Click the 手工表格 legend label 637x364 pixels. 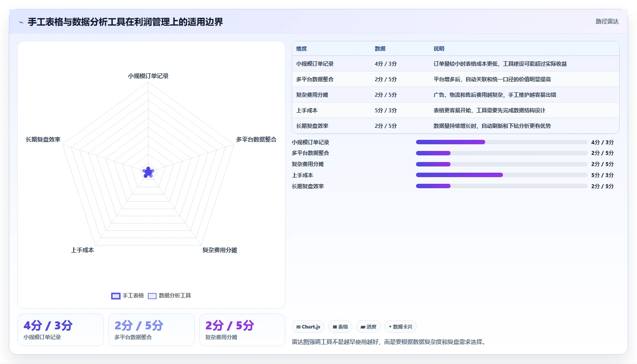pyautogui.click(x=133, y=296)
